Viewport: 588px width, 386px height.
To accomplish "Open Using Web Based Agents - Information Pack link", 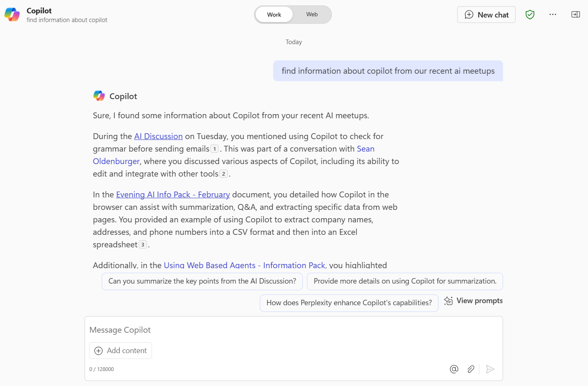I will coord(244,265).
